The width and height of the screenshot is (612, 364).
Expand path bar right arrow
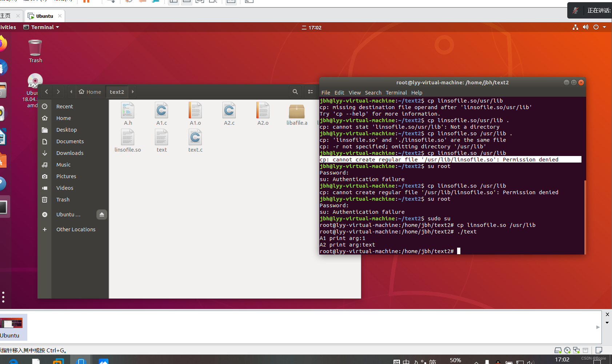[x=133, y=92]
